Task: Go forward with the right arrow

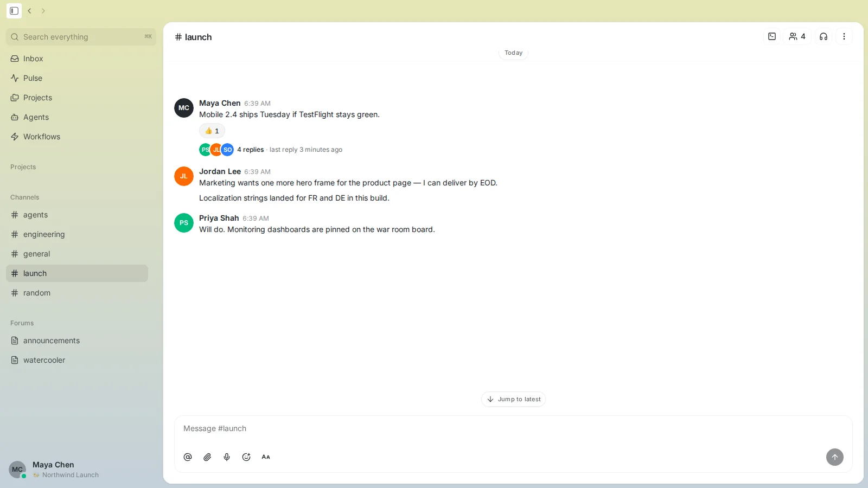Action: [43, 11]
